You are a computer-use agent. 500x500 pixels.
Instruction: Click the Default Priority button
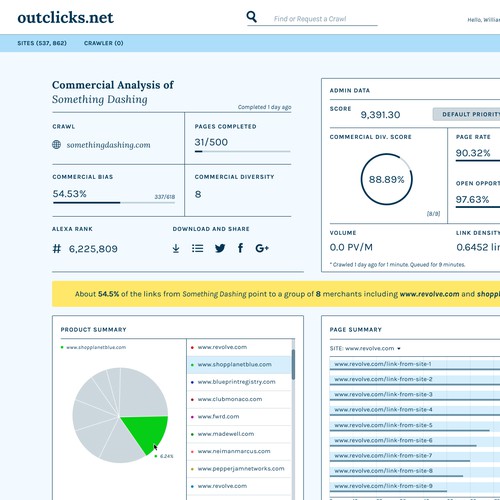(466, 114)
